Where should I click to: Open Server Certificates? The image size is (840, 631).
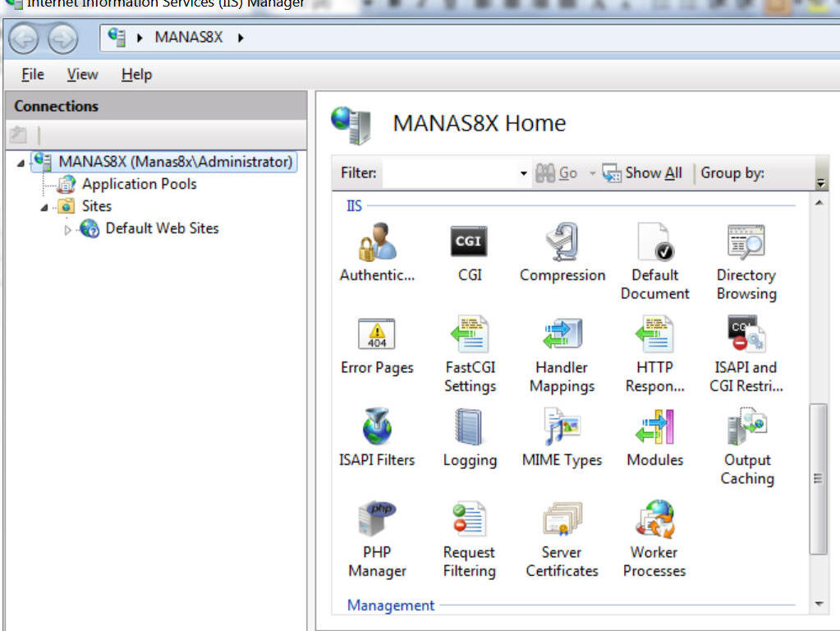click(562, 539)
